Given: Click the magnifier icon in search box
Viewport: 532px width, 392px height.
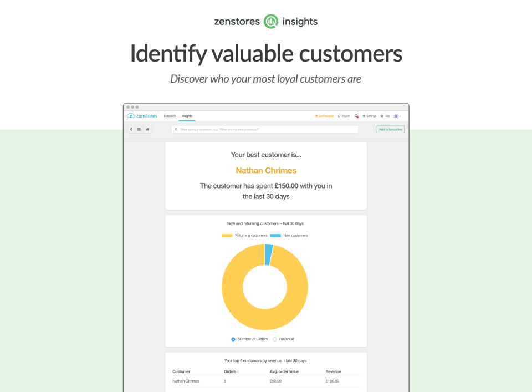Looking at the screenshot, I should [176, 129].
